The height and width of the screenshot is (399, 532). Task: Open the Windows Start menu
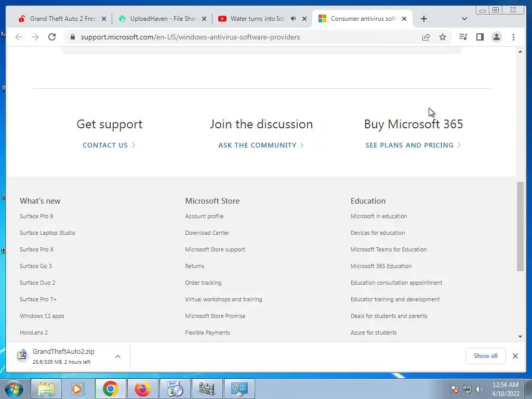[x=14, y=389]
